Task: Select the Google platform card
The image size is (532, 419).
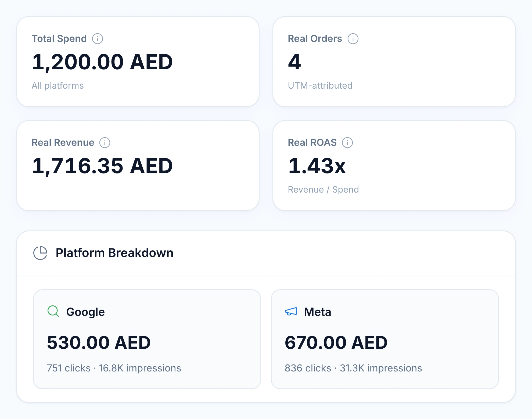Action: (x=147, y=339)
